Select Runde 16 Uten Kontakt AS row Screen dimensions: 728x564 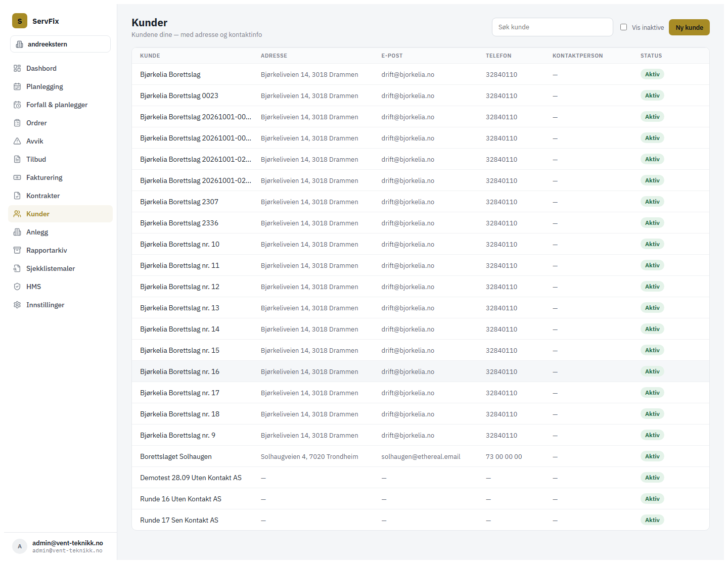pos(421,499)
